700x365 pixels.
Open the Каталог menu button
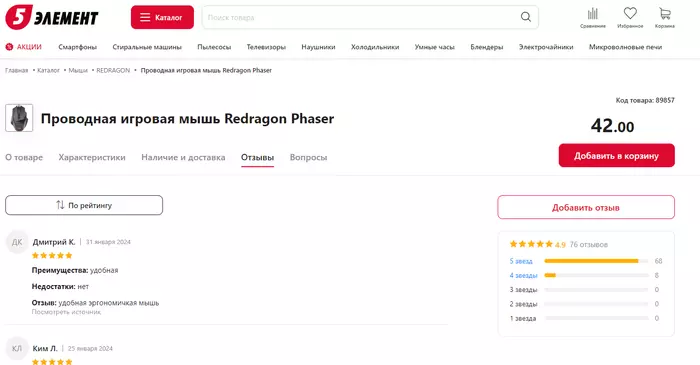(x=162, y=17)
